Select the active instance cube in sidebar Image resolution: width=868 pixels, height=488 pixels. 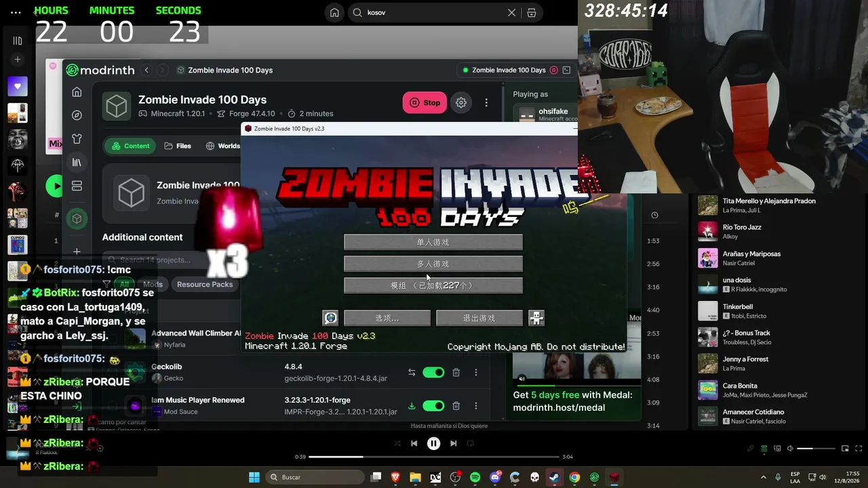(x=77, y=218)
